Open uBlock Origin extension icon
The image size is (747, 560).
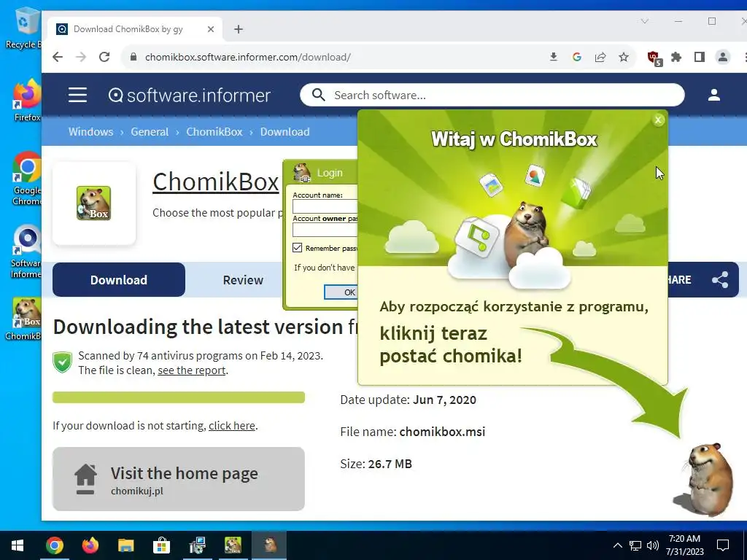(x=654, y=58)
